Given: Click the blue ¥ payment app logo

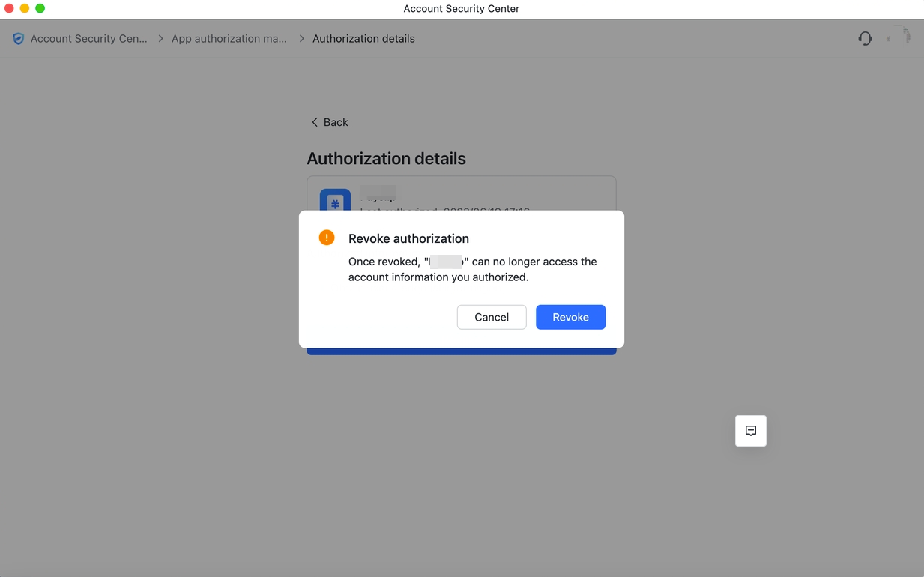Looking at the screenshot, I should pos(334,202).
